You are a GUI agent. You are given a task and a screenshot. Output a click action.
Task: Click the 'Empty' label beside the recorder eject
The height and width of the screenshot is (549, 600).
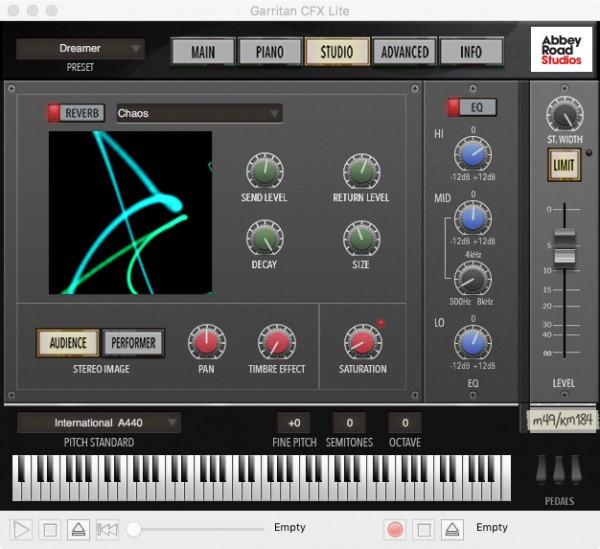(x=492, y=527)
